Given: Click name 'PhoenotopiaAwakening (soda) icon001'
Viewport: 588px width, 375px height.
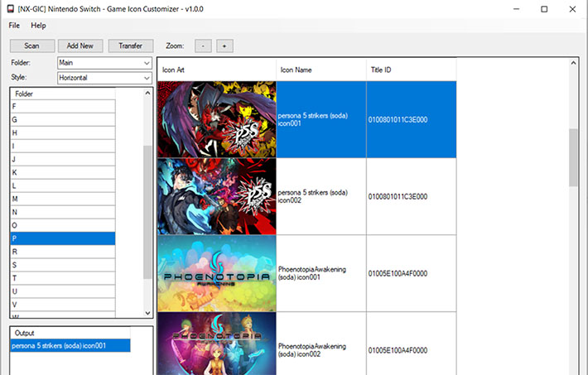Looking at the screenshot, I should point(312,273).
